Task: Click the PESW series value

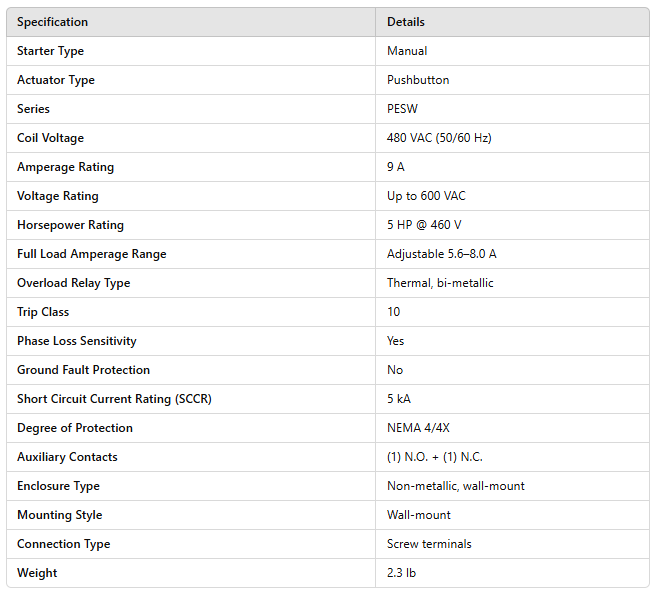Action: 402,109
